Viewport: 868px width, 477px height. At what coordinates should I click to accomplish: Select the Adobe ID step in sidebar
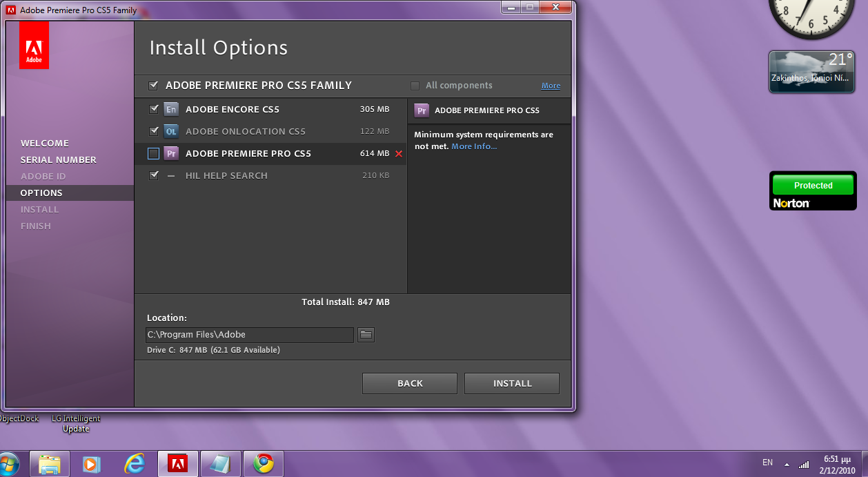[x=43, y=176]
